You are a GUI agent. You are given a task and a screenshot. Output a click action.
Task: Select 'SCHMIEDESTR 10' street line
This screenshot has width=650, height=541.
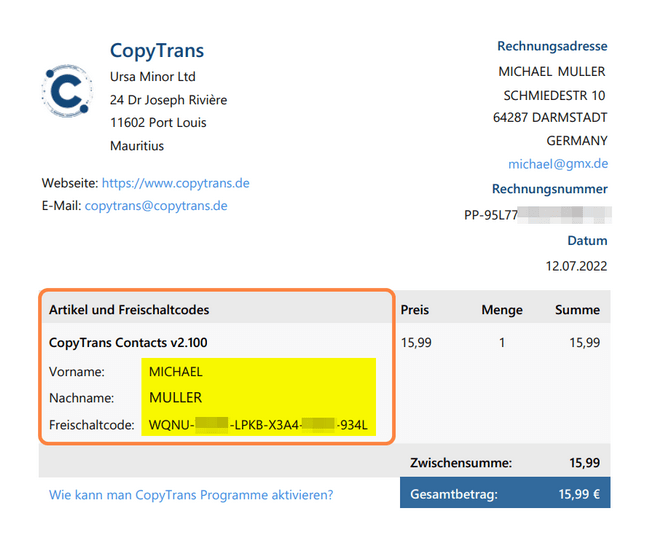(554, 96)
